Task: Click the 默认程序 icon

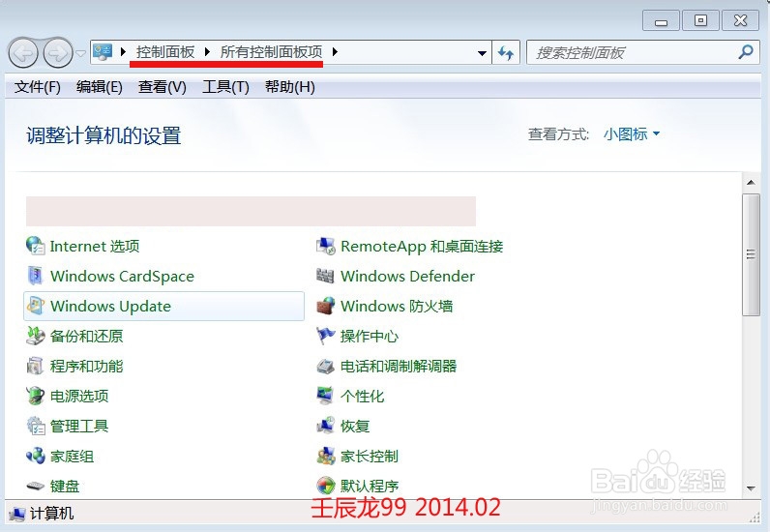Action: [x=326, y=486]
